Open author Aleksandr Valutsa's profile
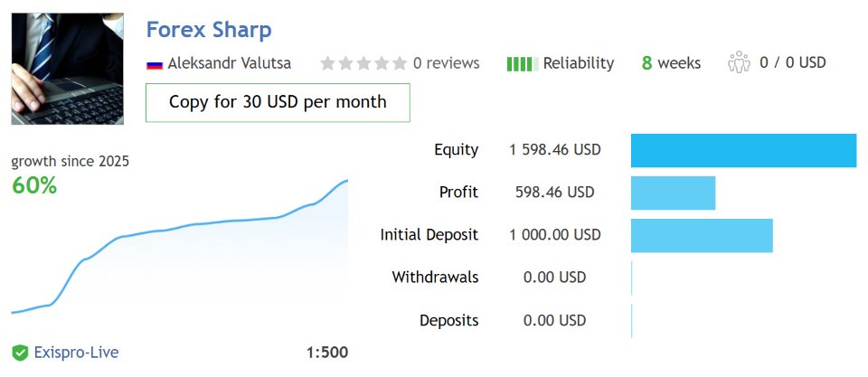This screenshot has width=868, height=377. coord(230,63)
